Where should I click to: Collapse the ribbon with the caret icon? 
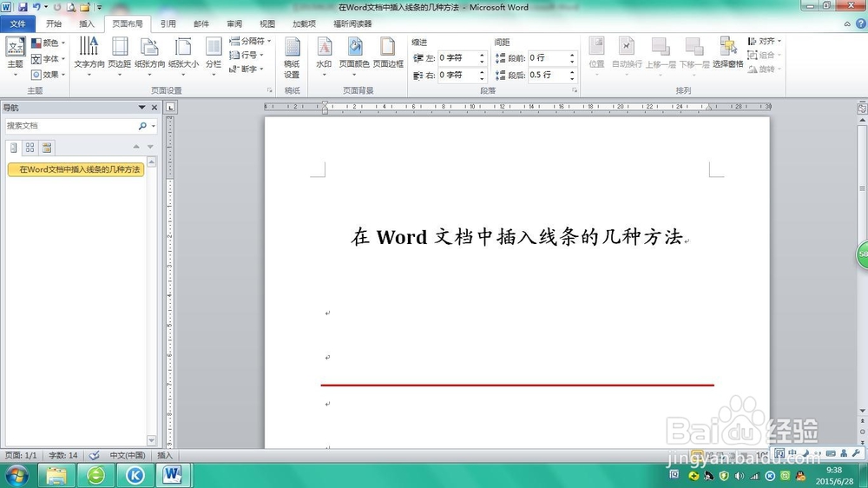click(847, 23)
